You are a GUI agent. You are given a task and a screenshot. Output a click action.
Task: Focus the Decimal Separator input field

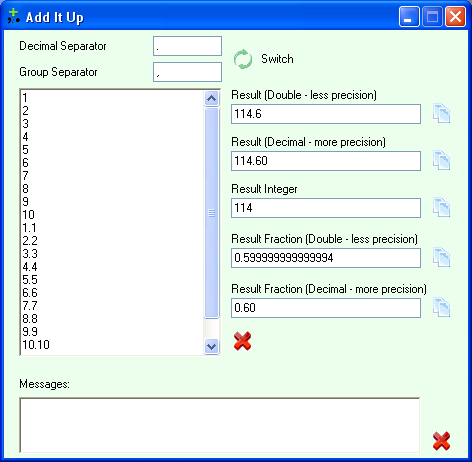pos(187,46)
